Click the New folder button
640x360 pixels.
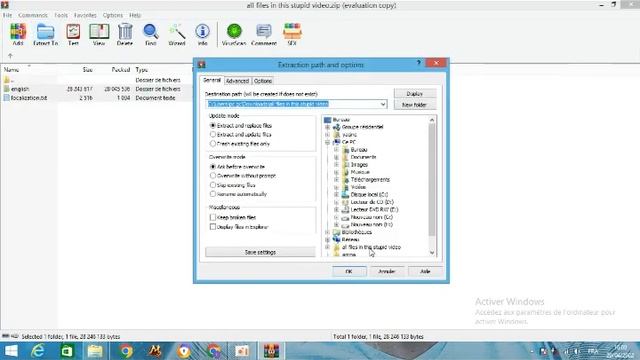click(x=415, y=105)
